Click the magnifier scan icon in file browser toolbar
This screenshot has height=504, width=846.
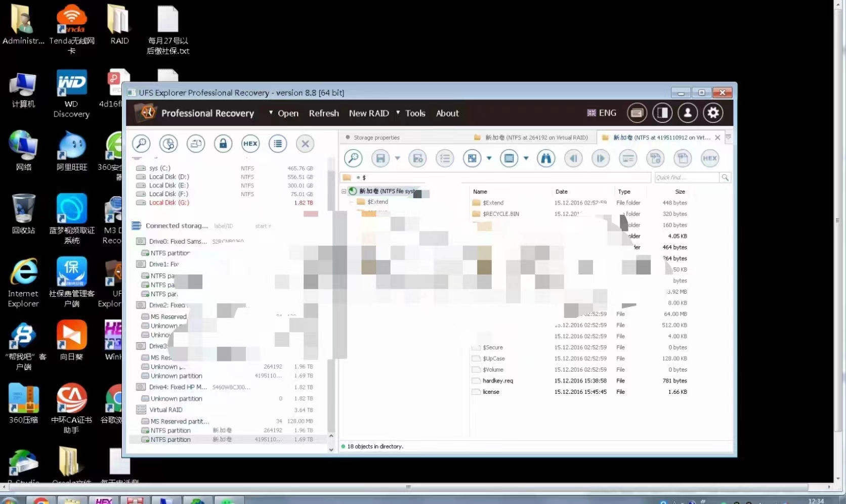pyautogui.click(x=353, y=158)
